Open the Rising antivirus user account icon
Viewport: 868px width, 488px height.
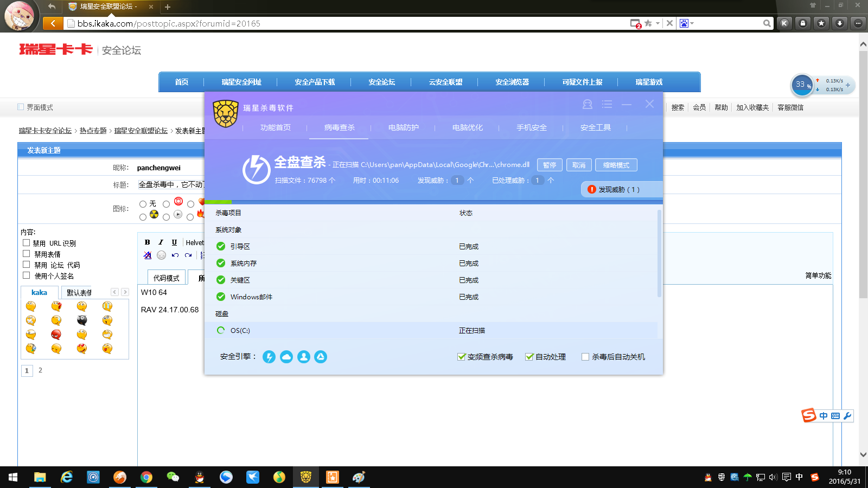pos(587,104)
